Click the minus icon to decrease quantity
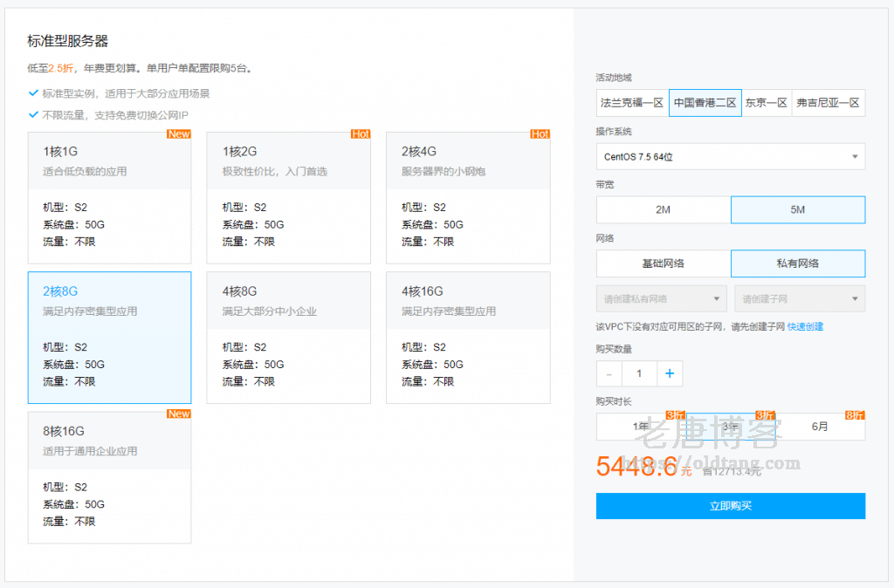 point(609,373)
